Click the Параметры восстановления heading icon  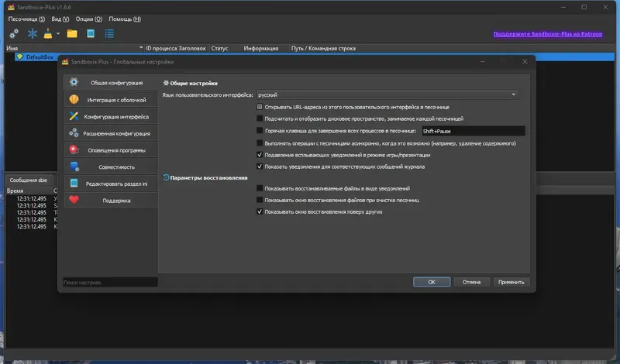click(x=166, y=177)
